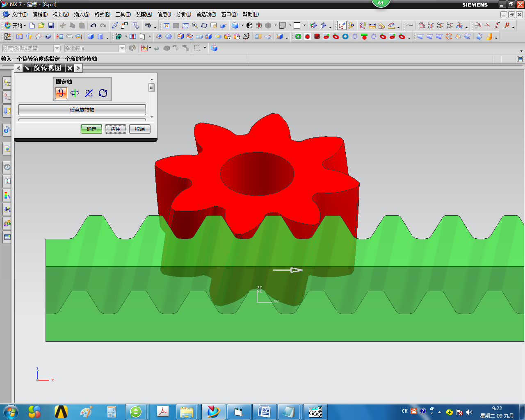Create a Cylinder primitive
The image size is (525, 420).
pos(100,37)
